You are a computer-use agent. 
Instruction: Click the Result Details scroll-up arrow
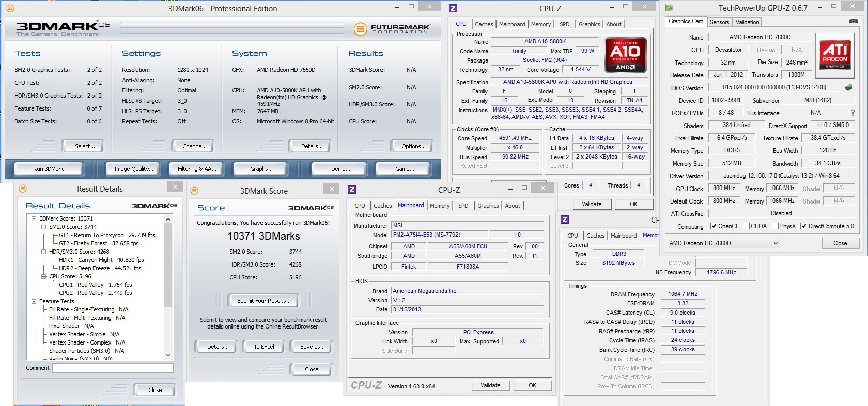(x=168, y=219)
